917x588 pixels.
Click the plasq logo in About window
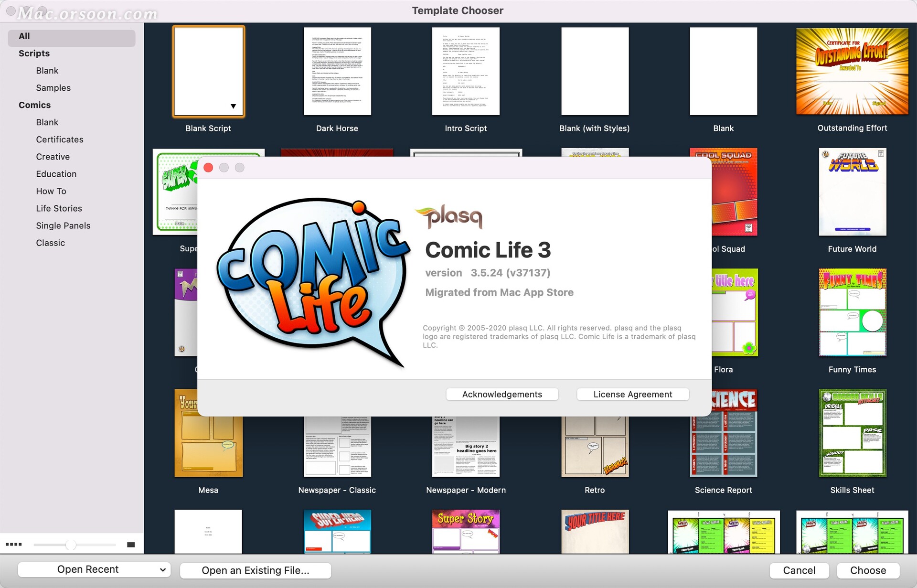pyautogui.click(x=449, y=217)
